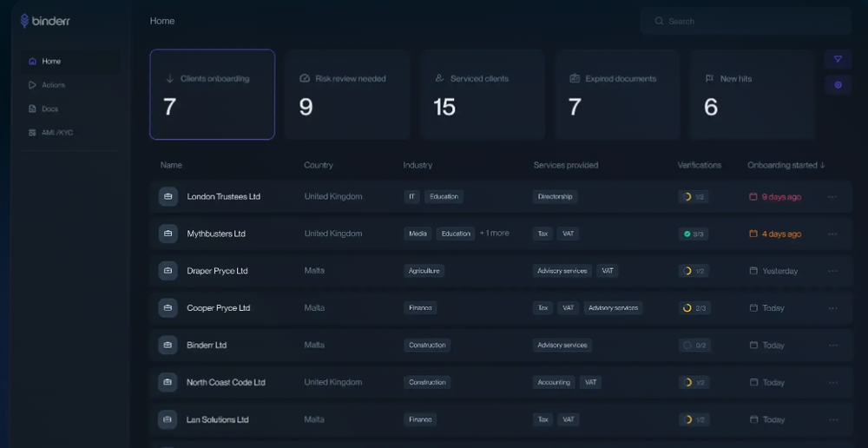Open the filter funnel button

pyautogui.click(x=838, y=59)
